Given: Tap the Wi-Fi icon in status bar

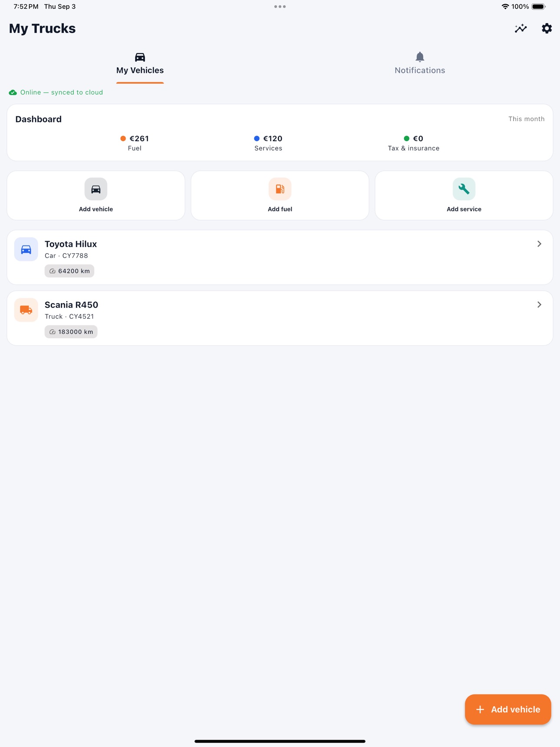Looking at the screenshot, I should click(505, 7).
